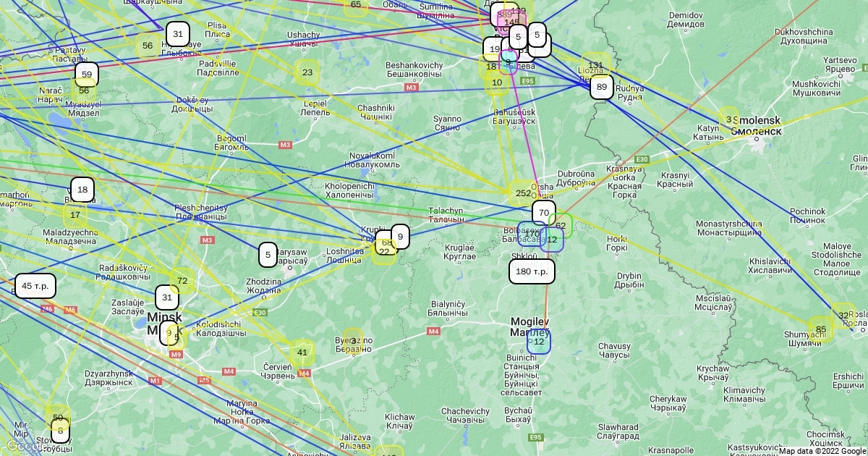Click the yellow marker labeled 23

pos(307,72)
